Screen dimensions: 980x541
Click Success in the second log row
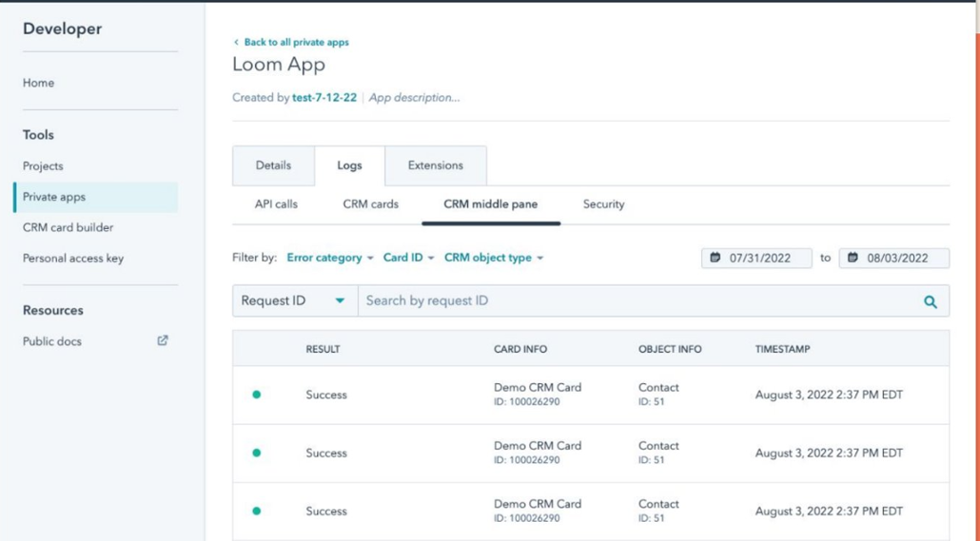pos(326,453)
